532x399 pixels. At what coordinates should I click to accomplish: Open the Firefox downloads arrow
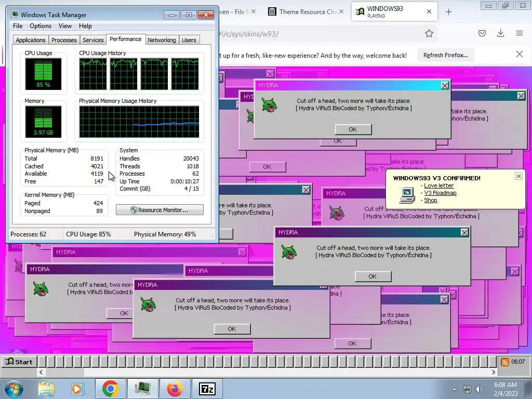500,33
